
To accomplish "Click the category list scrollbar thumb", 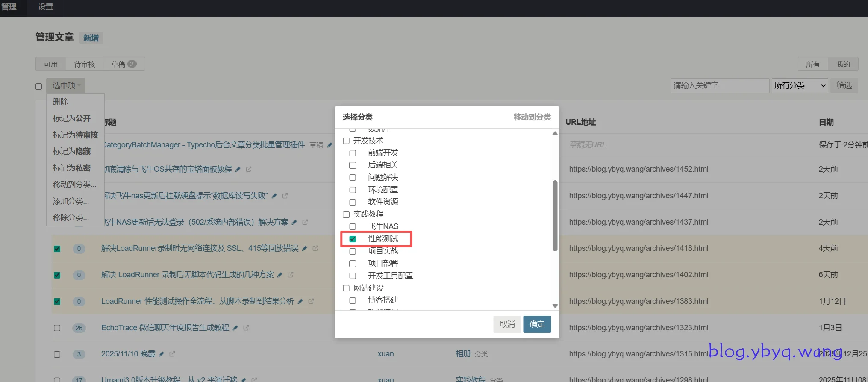I will (x=555, y=216).
